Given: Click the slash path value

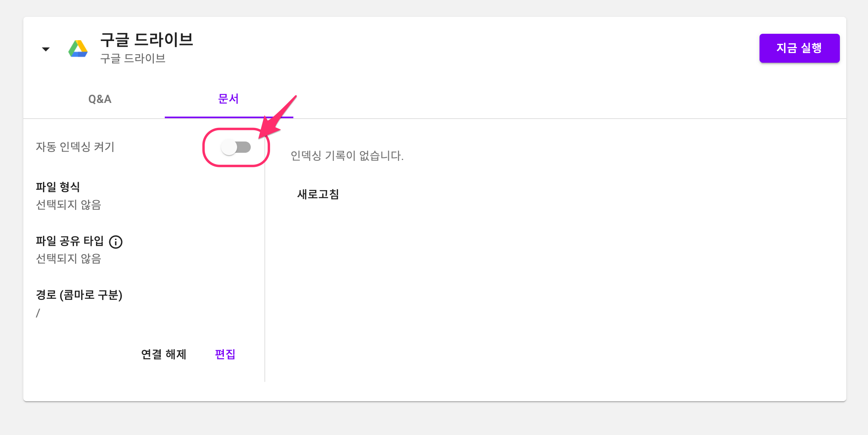Looking at the screenshot, I should [38, 313].
